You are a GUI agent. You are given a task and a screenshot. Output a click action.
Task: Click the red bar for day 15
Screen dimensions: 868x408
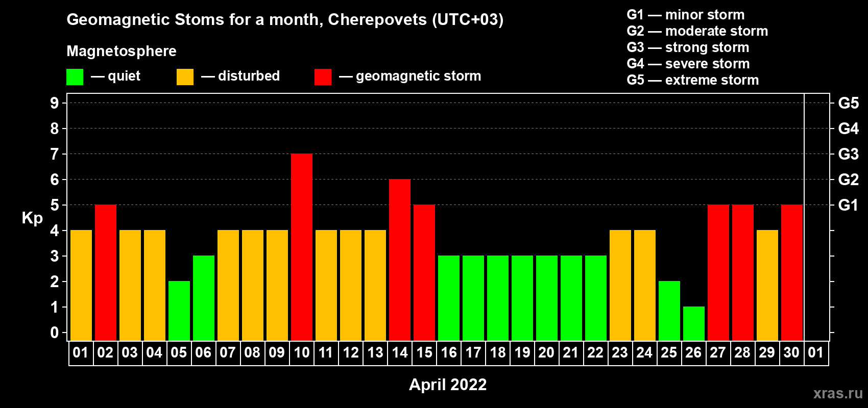pos(424,272)
